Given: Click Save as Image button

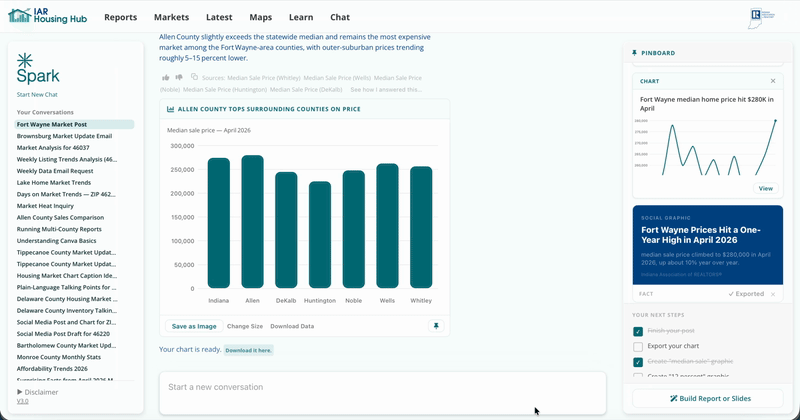Looking at the screenshot, I should click(x=194, y=326).
